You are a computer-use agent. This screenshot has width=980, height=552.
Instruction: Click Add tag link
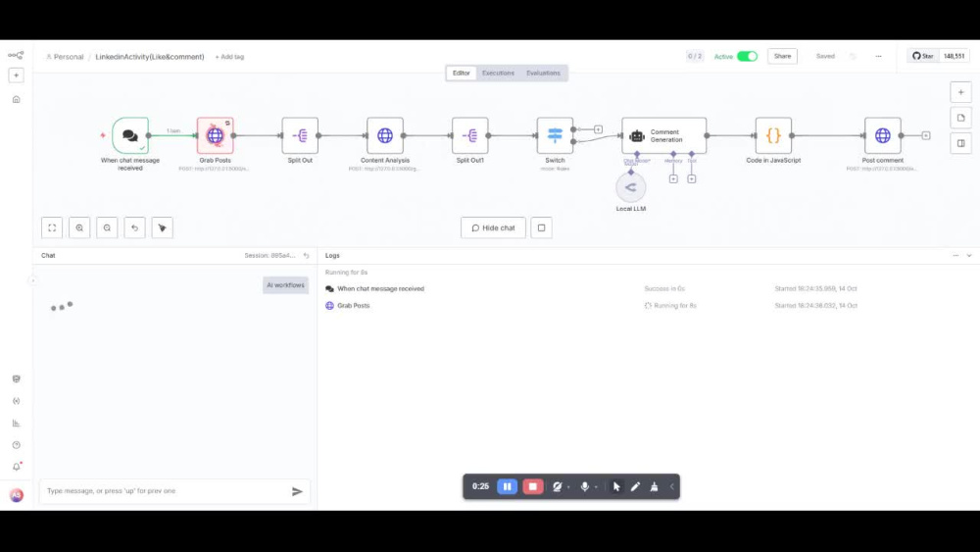click(229, 57)
